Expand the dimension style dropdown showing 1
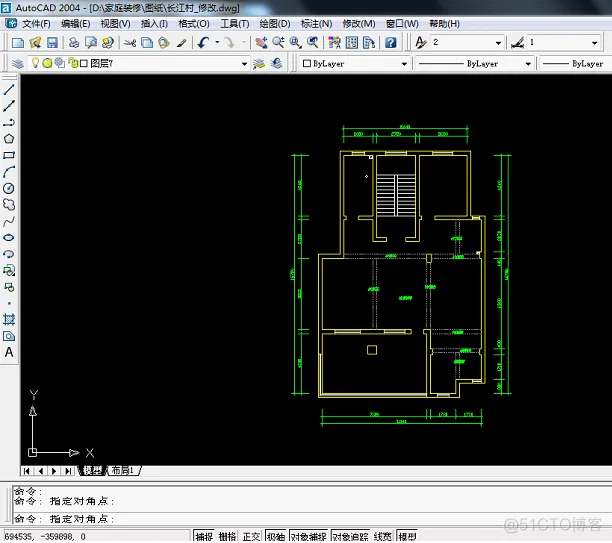This screenshot has width=612, height=543. tap(594, 43)
